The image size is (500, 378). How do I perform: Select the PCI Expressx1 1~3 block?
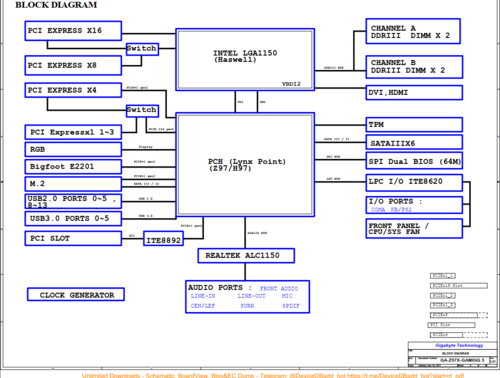73,132
